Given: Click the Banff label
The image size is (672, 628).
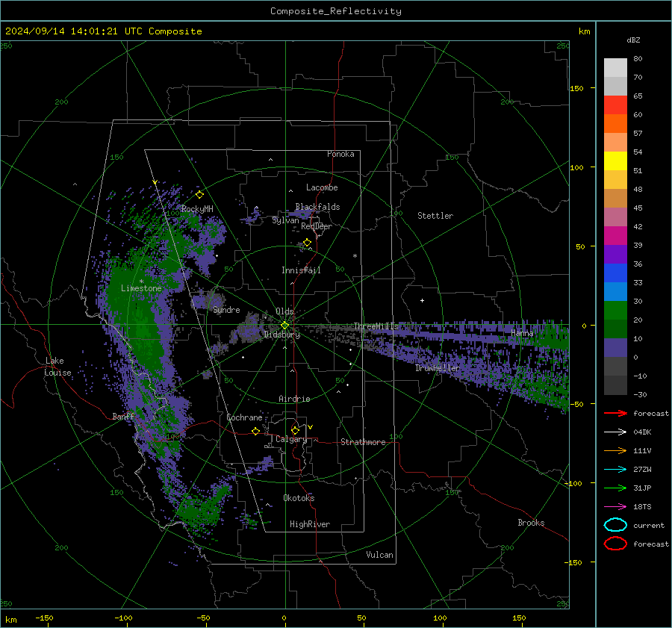Looking at the screenshot, I should pyautogui.click(x=123, y=416).
